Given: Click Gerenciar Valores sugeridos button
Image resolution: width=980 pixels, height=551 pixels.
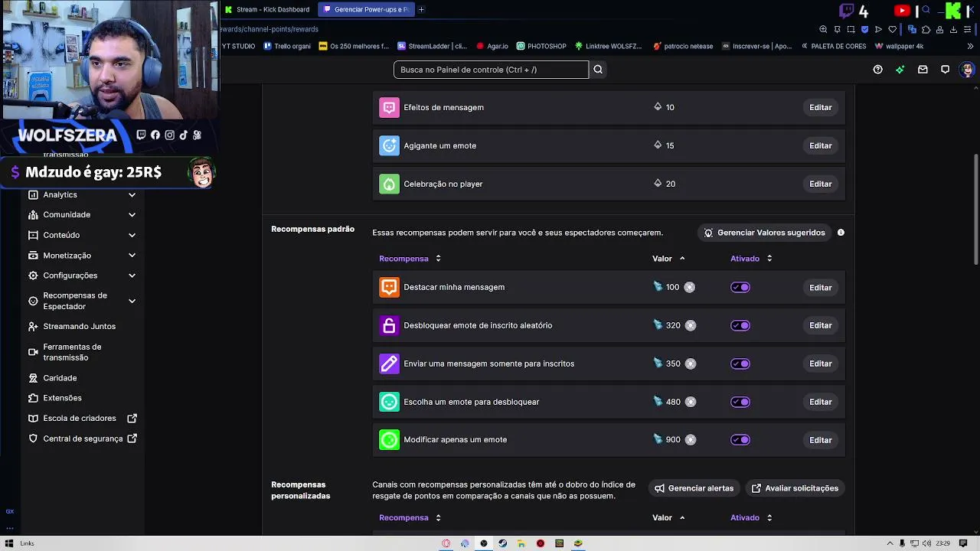Looking at the screenshot, I should pyautogui.click(x=764, y=233).
